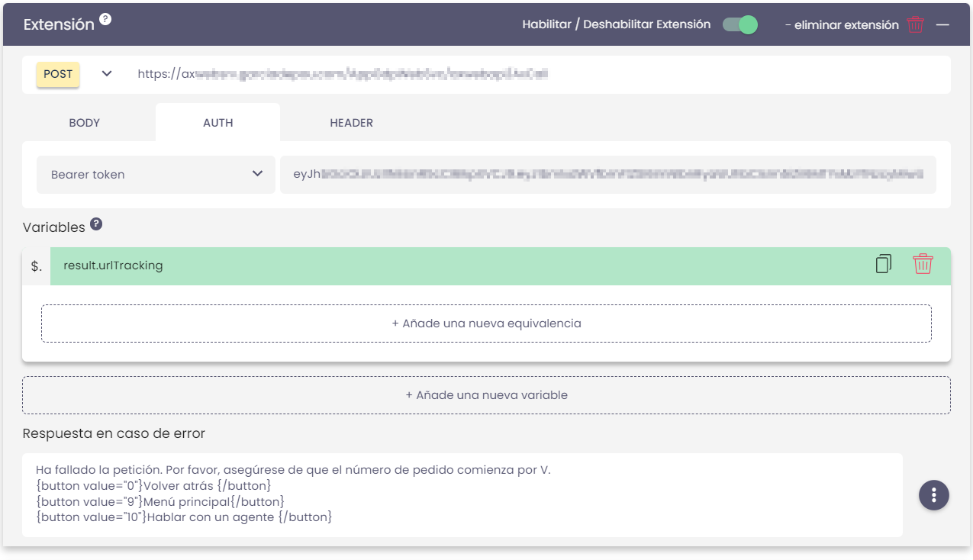
Task: Collapse the extension panel with the dash icon
Action: click(942, 24)
